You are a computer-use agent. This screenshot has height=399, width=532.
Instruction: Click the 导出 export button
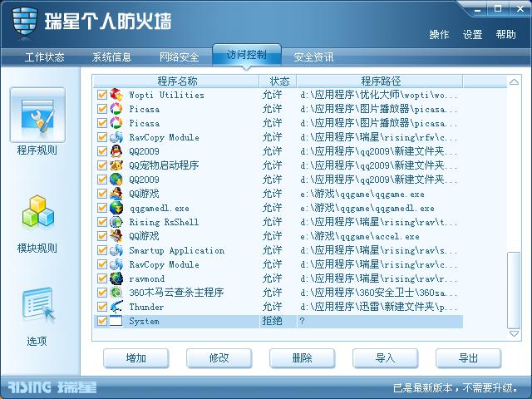coord(469,358)
